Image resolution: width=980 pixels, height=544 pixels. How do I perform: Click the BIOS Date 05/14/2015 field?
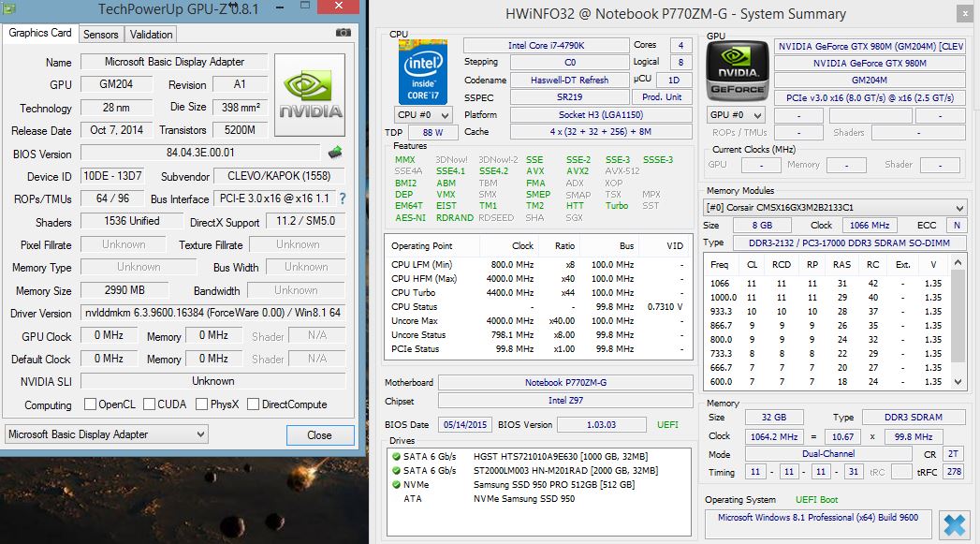[x=465, y=425]
